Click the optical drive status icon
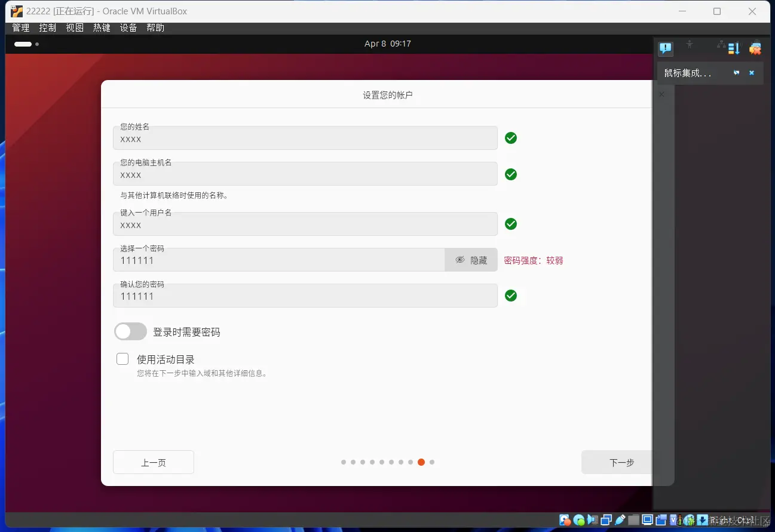The width and height of the screenshot is (775, 532). (579, 520)
